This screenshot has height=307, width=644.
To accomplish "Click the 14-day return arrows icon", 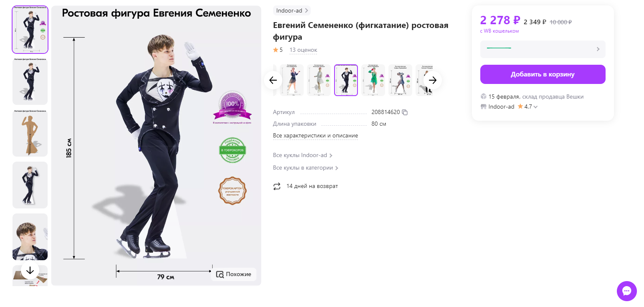I will pyautogui.click(x=277, y=186).
